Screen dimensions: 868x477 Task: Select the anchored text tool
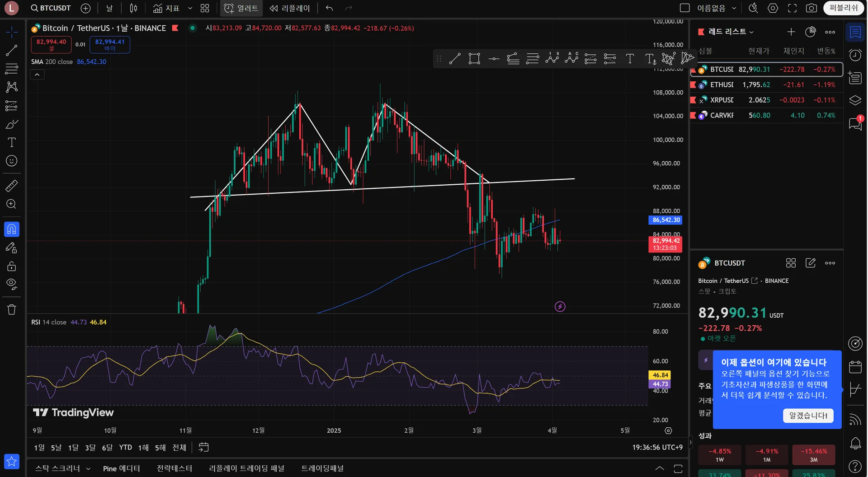(x=650, y=59)
